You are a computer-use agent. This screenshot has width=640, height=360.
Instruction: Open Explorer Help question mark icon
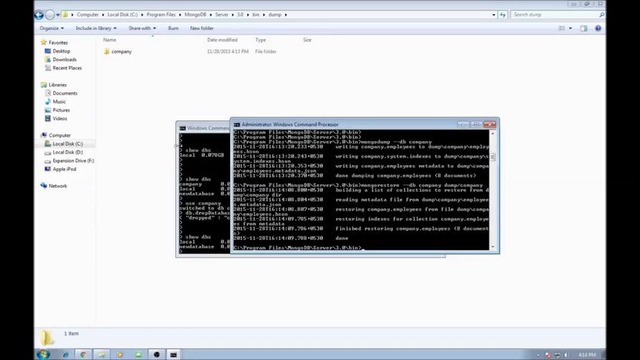coord(598,28)
